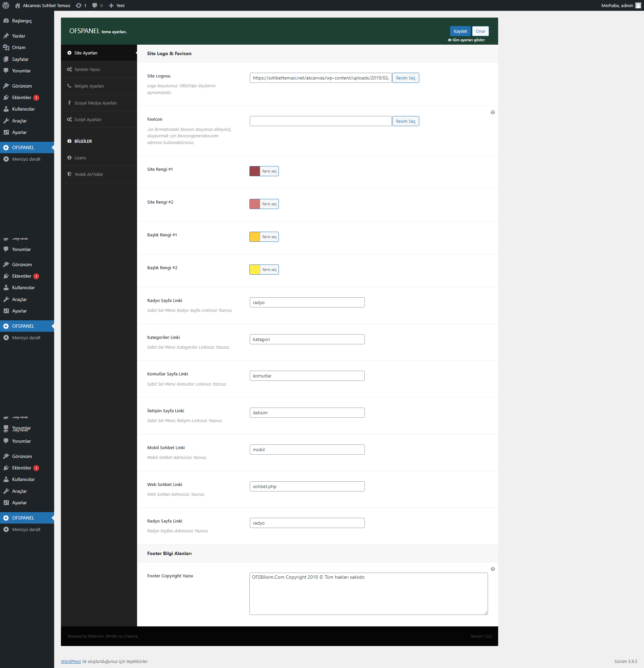
Task: Click the Version 1.0.2 text
Action: coord(481,636)
